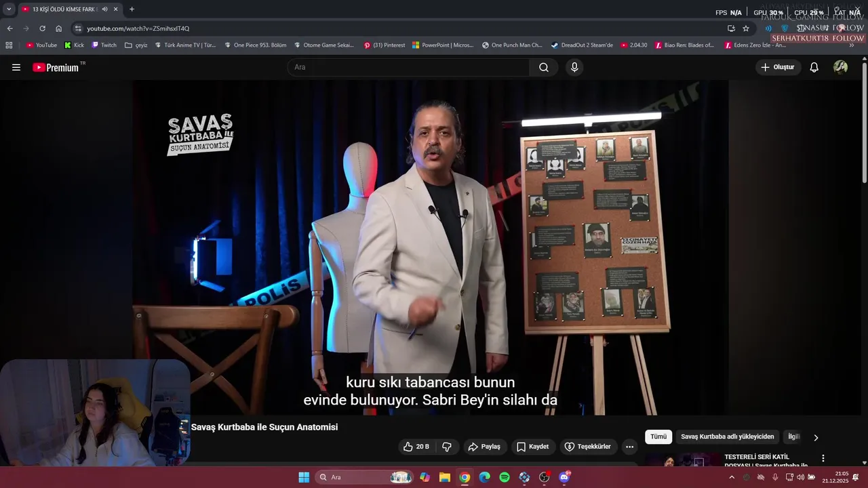The width and height of the screenshot is (868, 488).
Task: Start voice search with microphone icon
Action: [x=574, y=67]
